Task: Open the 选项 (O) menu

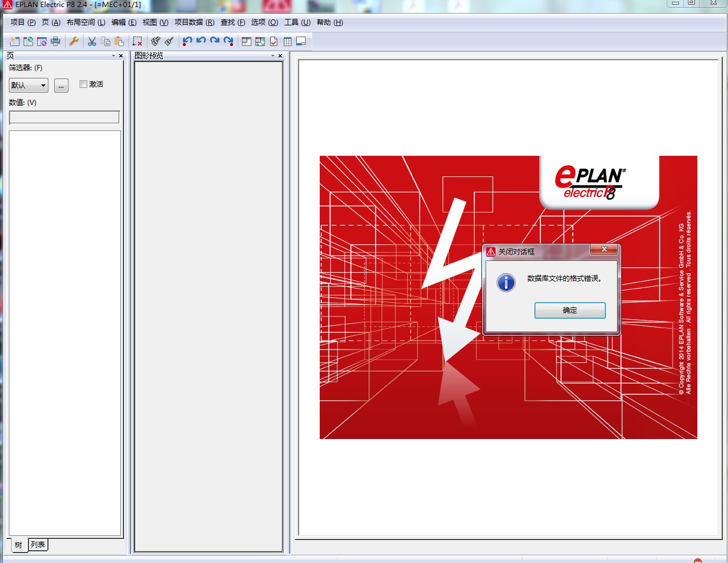Action: [264, 22]
